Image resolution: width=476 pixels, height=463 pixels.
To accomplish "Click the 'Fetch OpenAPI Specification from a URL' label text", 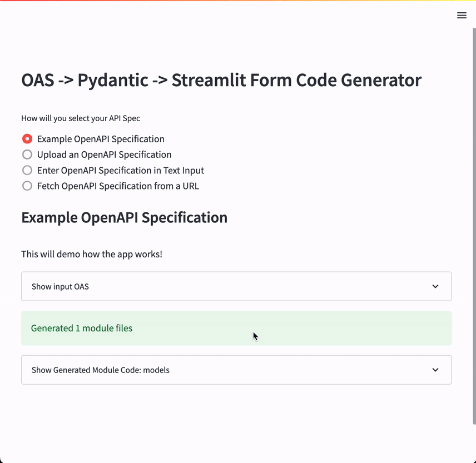I will 118,186.
